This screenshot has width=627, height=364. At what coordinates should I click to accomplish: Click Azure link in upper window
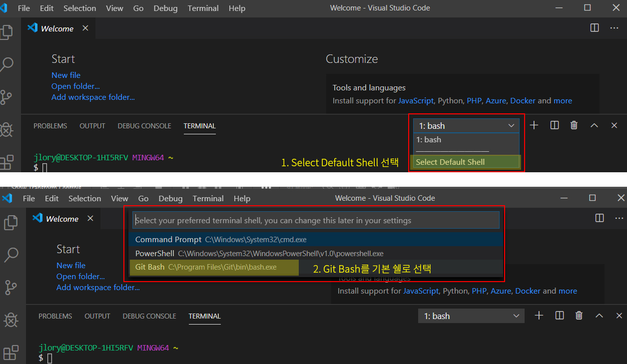click(x=496, y=100)
